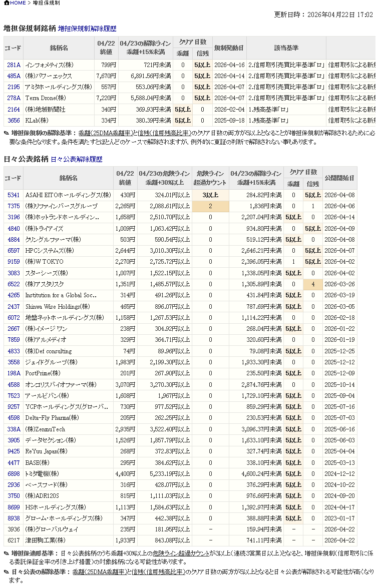
Task: Open stock code 5341 ASAHI EITO
Action: 14,195
